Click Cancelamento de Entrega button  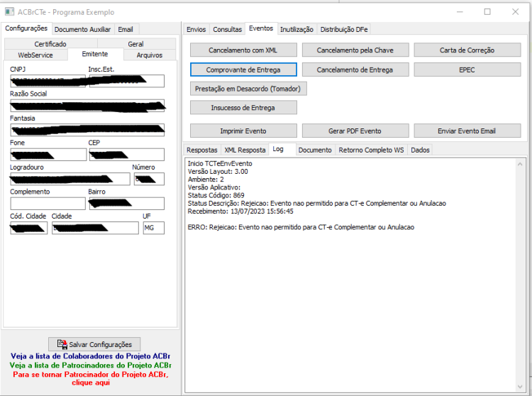coord(355,70)
